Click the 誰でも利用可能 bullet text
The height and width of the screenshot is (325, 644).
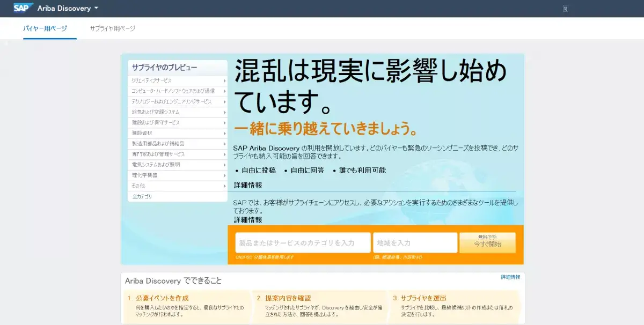tap(362, 171)
